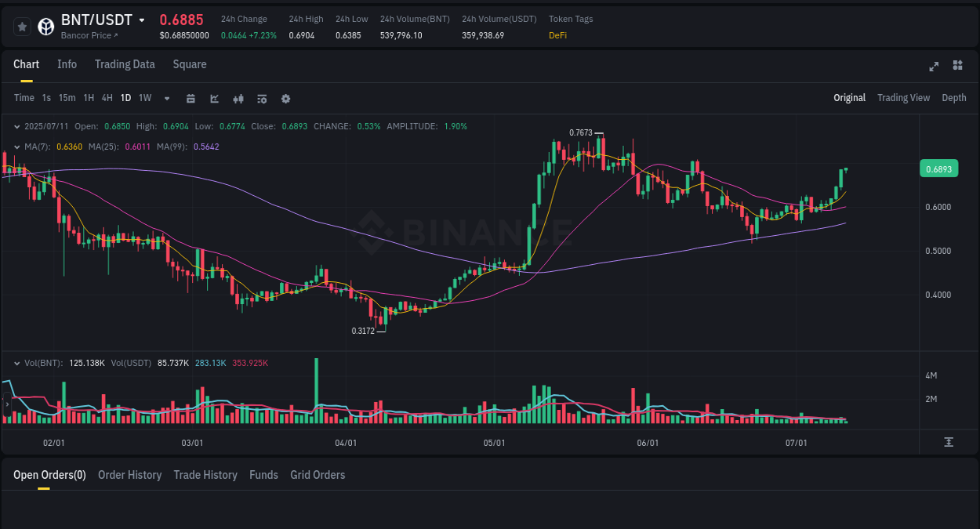This screenshot has width=980, height=529.
Task: Collapse the Vol(BNT) indicator row
Action: [17, 363]
